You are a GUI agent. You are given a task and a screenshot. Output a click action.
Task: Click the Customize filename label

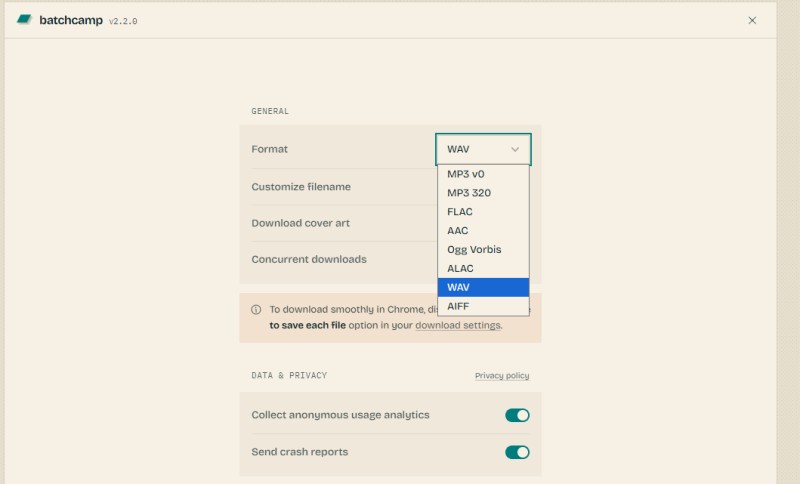click(x=301, y=187)
